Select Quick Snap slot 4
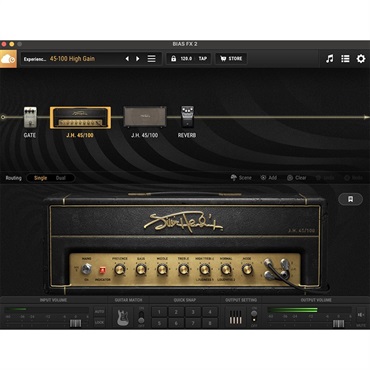 click(x=210, y=312)
